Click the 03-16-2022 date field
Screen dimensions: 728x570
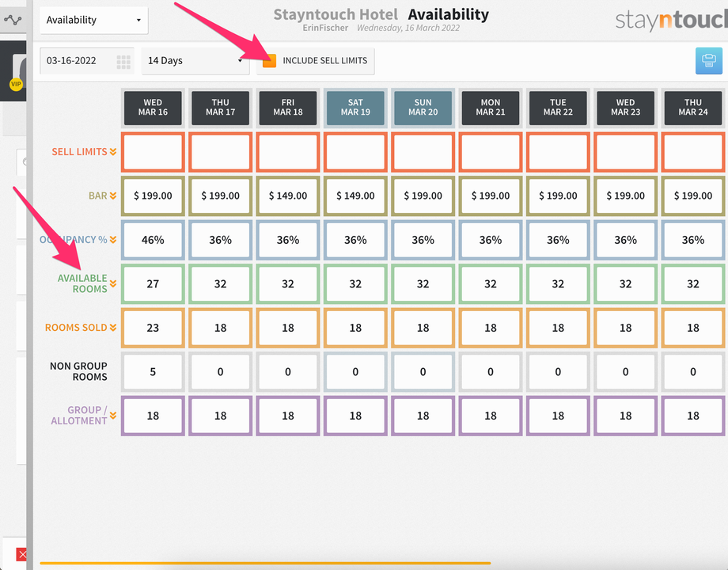tap(87, 61)
